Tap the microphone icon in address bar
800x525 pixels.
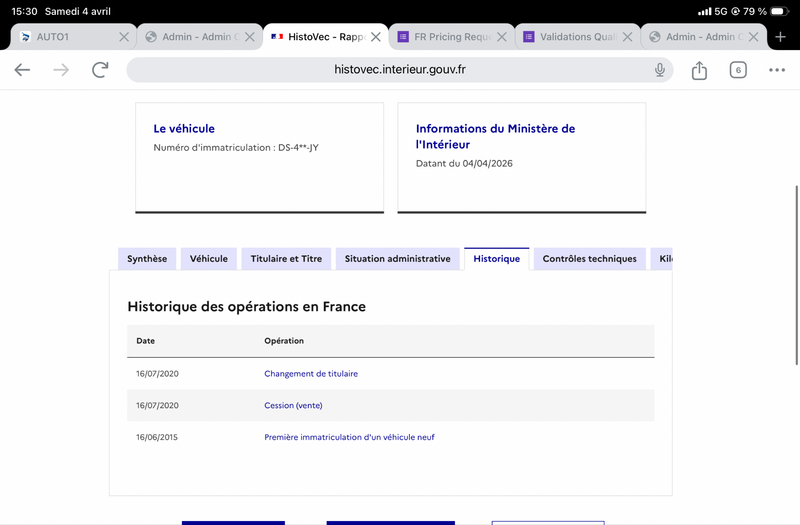coord(660,70)
